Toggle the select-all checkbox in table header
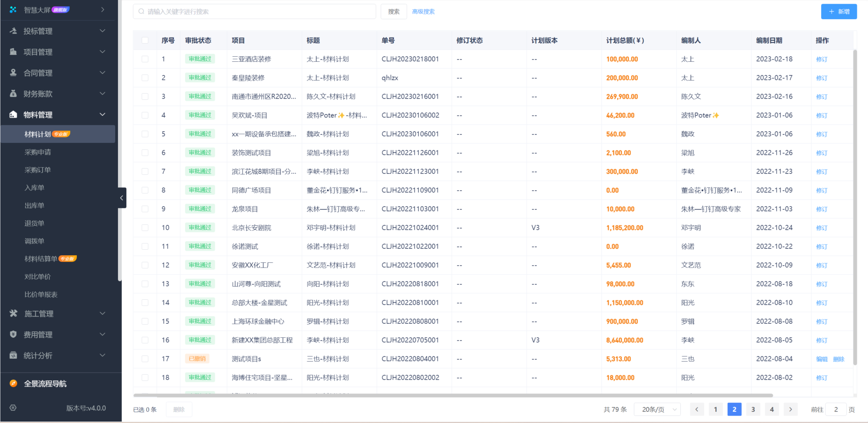868x423 pixels. 145,40
